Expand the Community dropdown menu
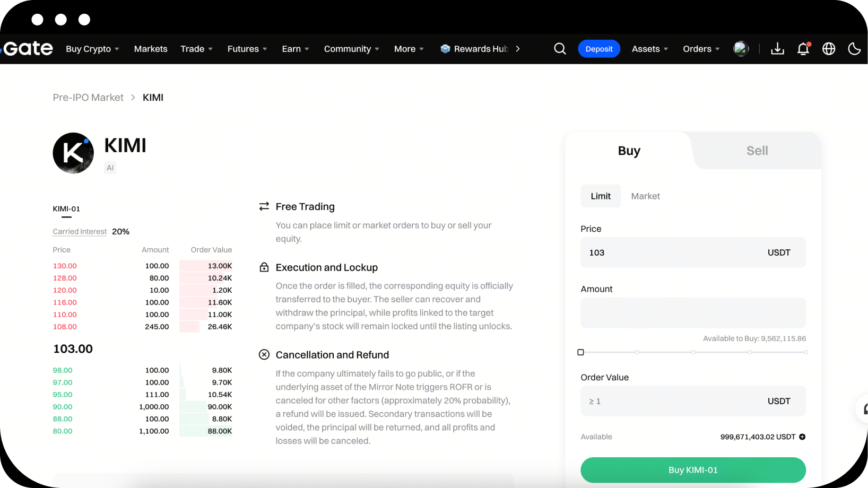 (352, 49)
